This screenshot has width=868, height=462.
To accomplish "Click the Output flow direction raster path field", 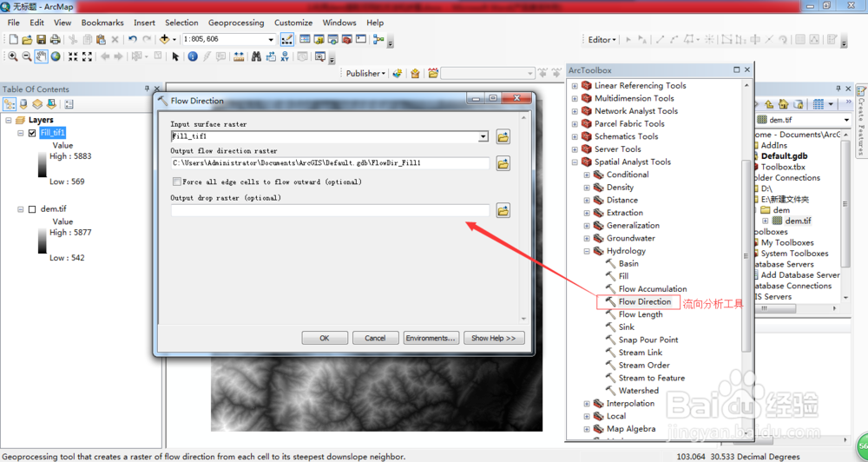I will click(331, 163).
